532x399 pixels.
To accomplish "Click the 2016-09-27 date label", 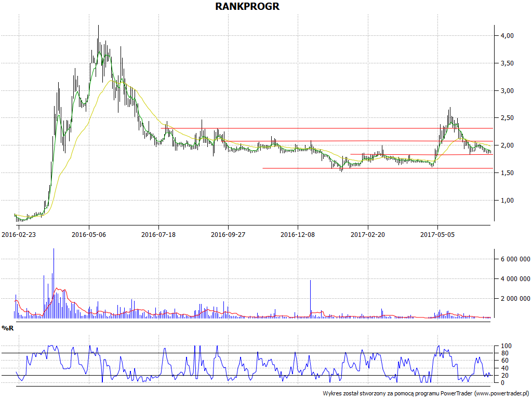I will click(x=228, y=234).
